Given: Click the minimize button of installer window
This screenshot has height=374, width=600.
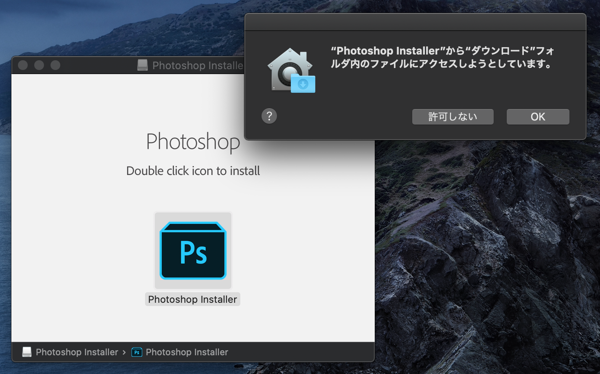Looking at the screenshot, I should click(39, 65).
